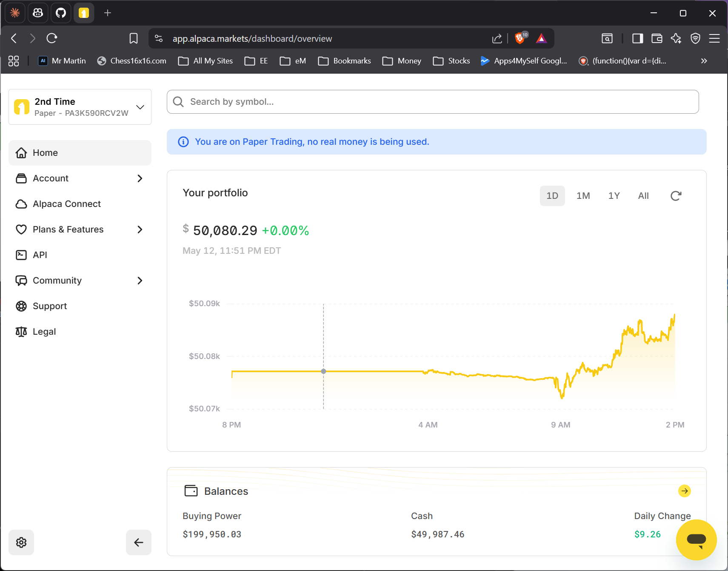Expand Plans & Features menu
728x571 pixels.
pos(80,230)
